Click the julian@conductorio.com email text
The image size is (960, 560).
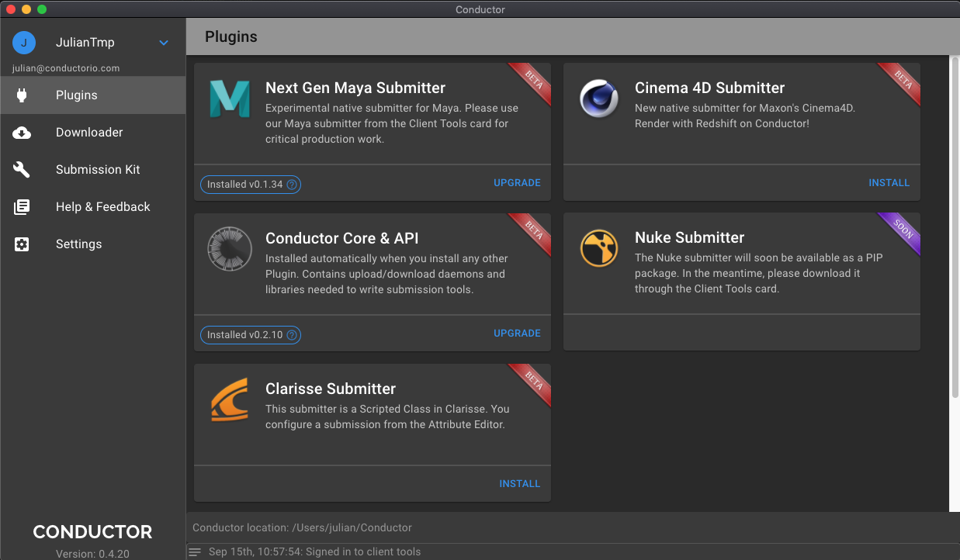point(66,68)
